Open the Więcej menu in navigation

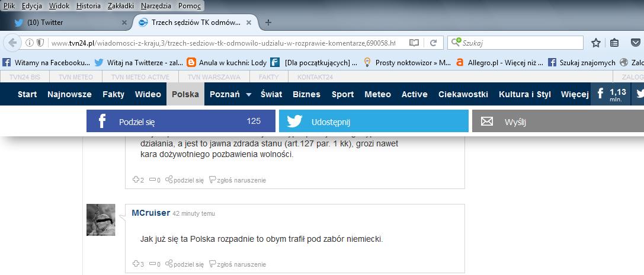(575, 94)
